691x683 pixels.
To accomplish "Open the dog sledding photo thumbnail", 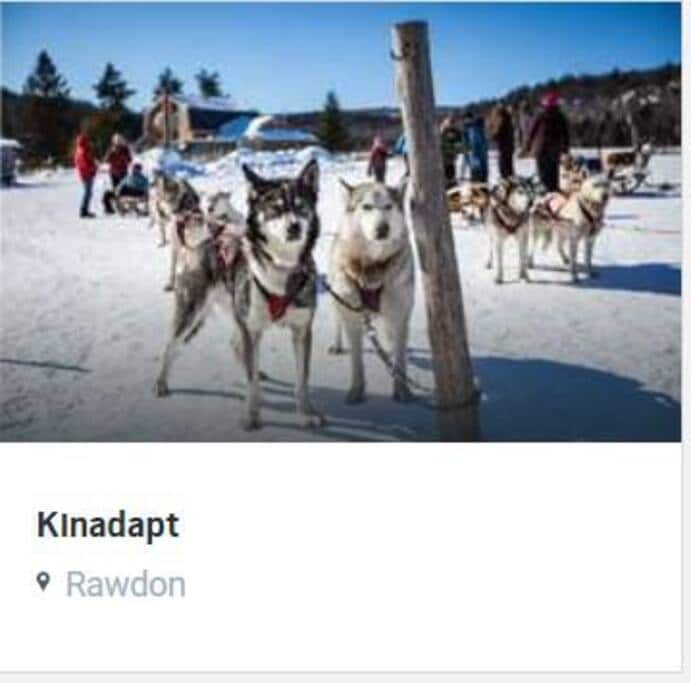I will pos(340,222).
